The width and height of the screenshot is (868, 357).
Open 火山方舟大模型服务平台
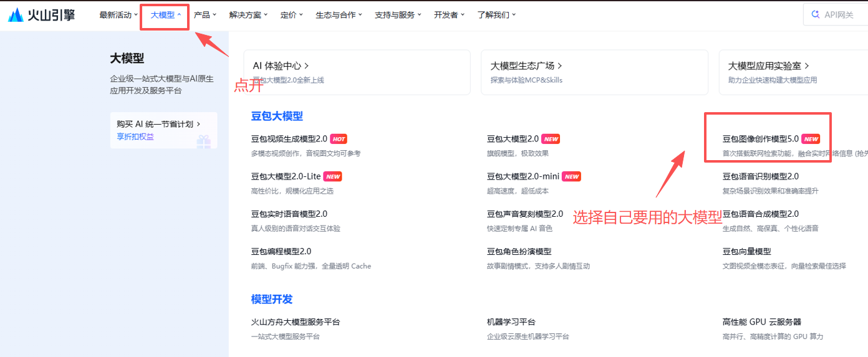(295, 322)
